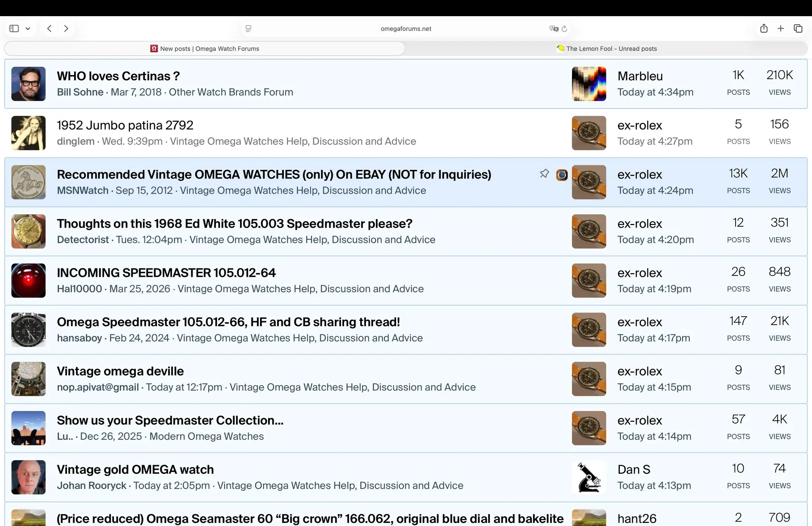Toggle the Safari sidebar
The width and height of the screenshot is (812, 526).
pos(13,28)
